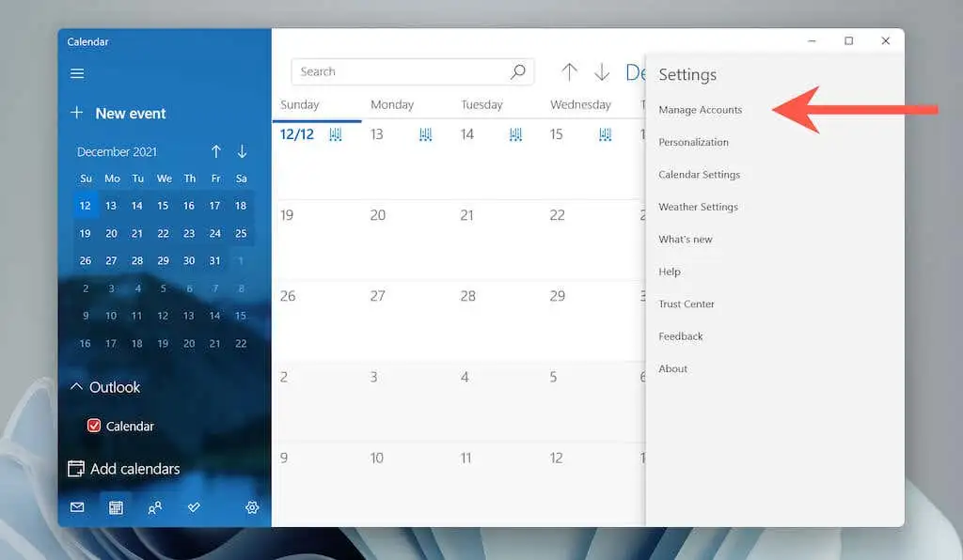
Task: Open Trust Center
Action: tap(686, 304)
